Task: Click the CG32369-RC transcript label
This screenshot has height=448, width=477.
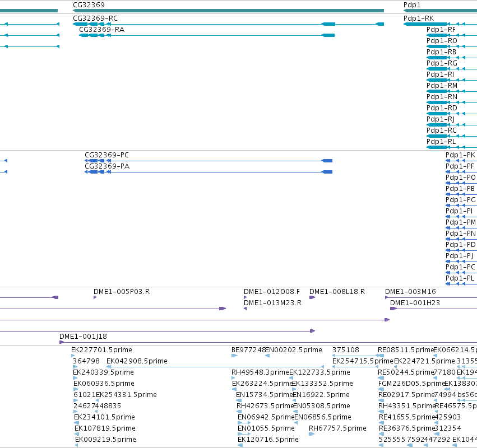Action: coord(95,18)
